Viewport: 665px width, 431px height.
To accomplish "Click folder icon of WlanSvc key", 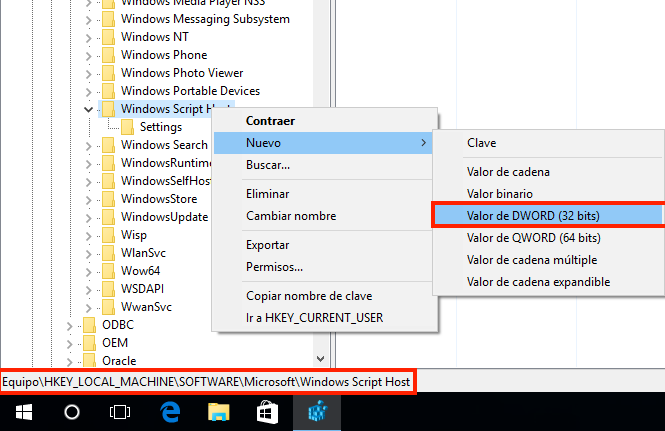I will pyautogui.click(x=108, y=253).
